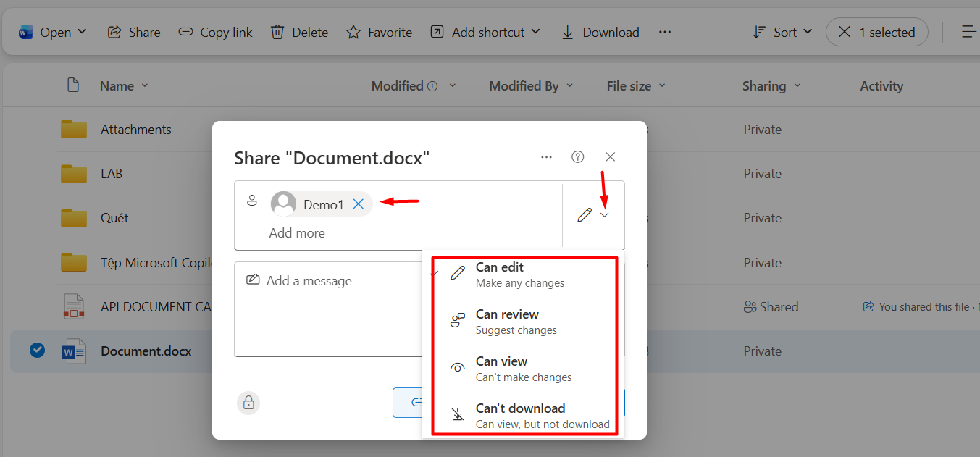The width and height of the screenshot is (980, 457).
Task: Click the lock icon for sharing settings
Action: [248, 403]
